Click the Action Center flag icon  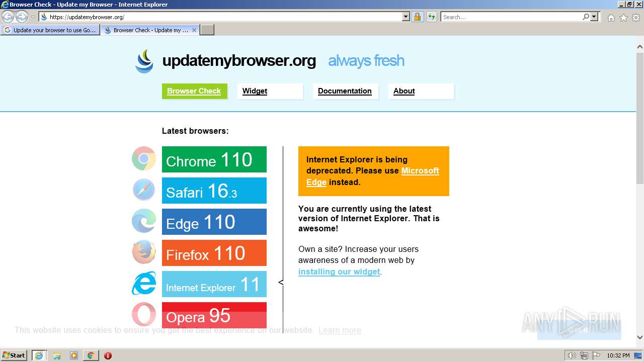[x=595, y=355]
